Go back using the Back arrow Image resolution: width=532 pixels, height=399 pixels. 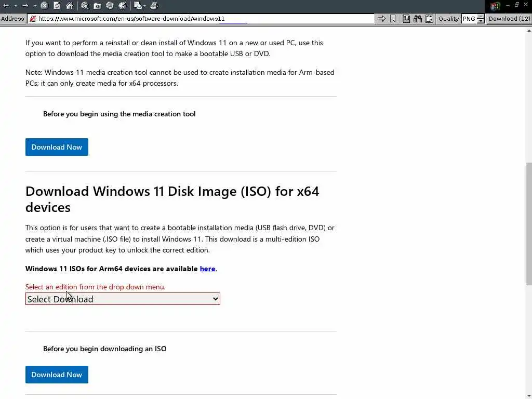6,6
